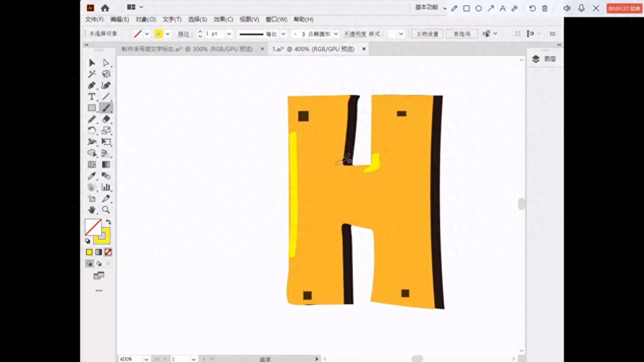Toggle the recorder microphone
The height and width of the screenshot is (362, 644).
[582, 8]
